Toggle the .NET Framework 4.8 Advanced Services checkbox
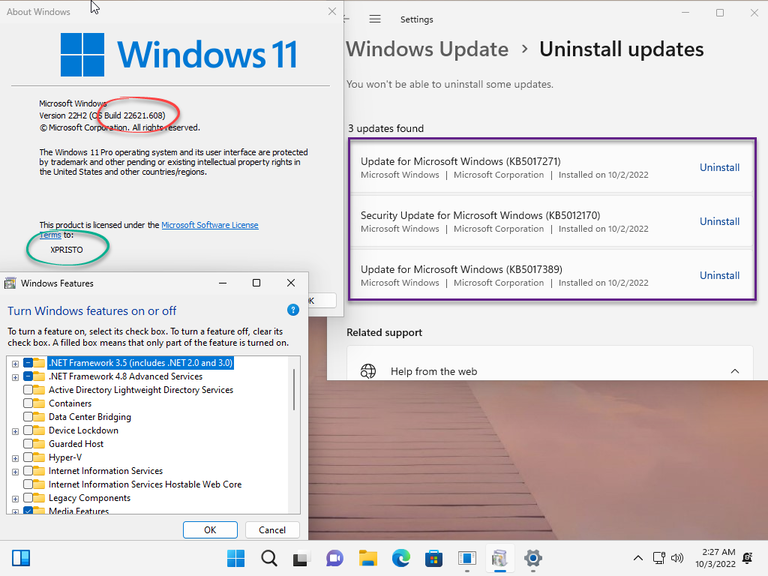The image size is (768, 576). [28, 376]
